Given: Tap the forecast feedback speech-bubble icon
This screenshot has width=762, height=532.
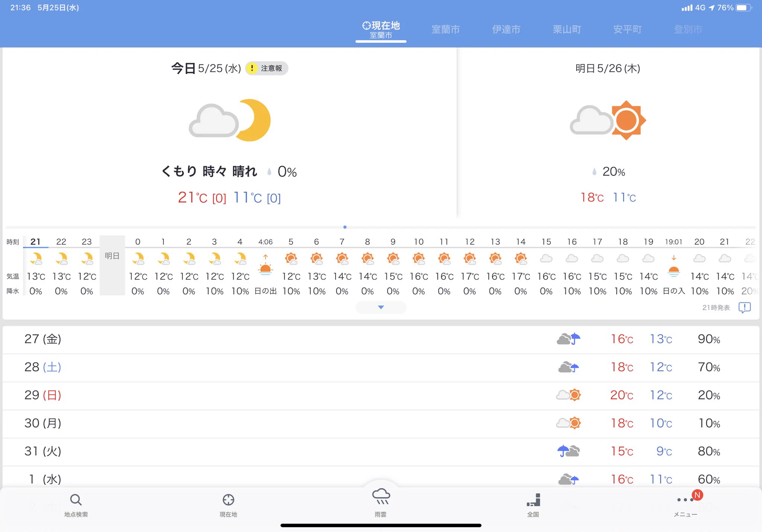Looking at the screenshot, I should pyautogui.click(x=745, y=307).
